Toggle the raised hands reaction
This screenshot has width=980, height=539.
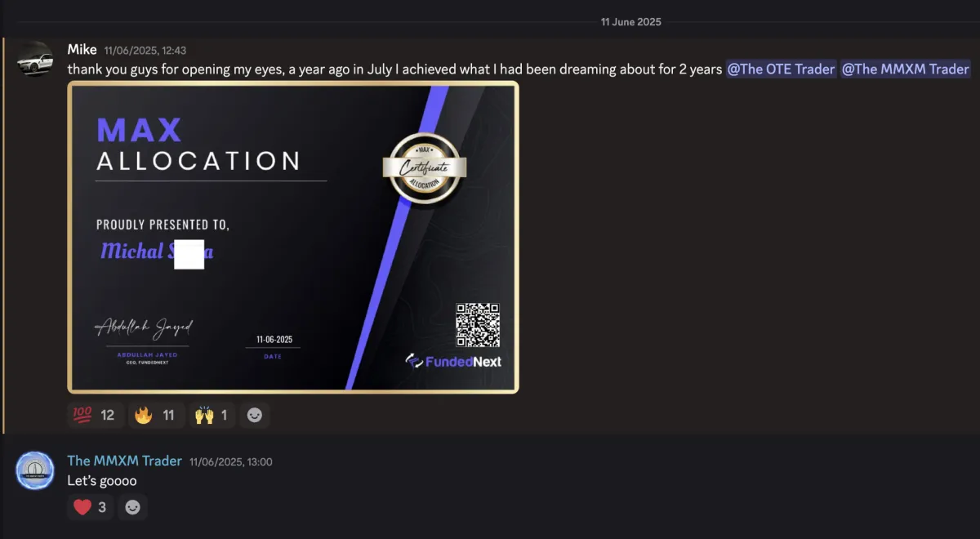coord(212,415)
